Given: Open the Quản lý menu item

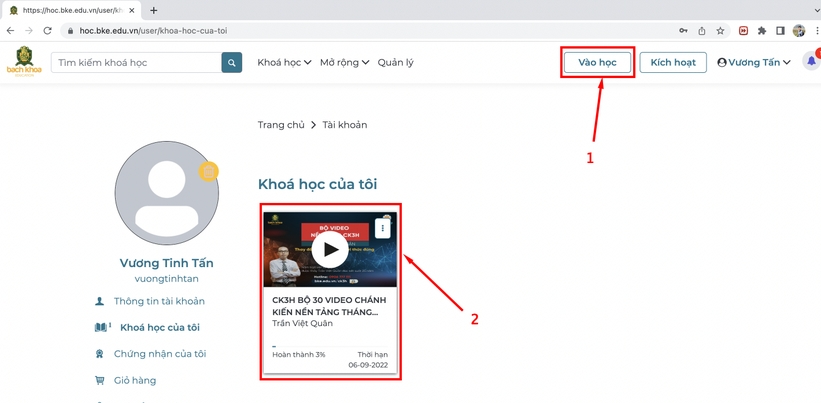Looking at the screenshot, I should pyautogui.click(x=395, y=62).
